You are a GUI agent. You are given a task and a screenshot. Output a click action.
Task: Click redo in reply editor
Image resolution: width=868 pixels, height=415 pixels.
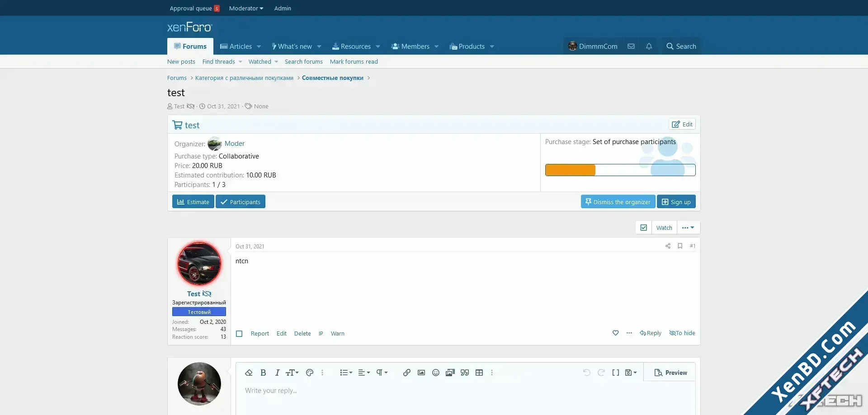pos(601,373)
